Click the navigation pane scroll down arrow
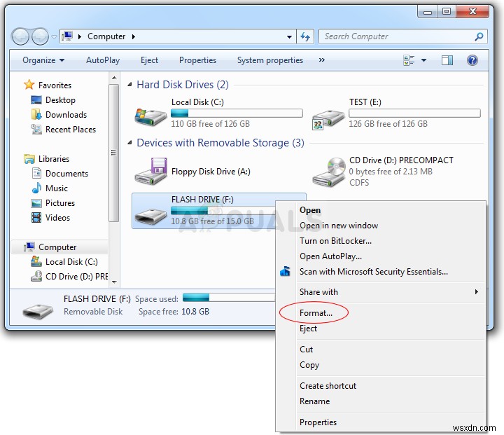504x435 pixels. 114,282
